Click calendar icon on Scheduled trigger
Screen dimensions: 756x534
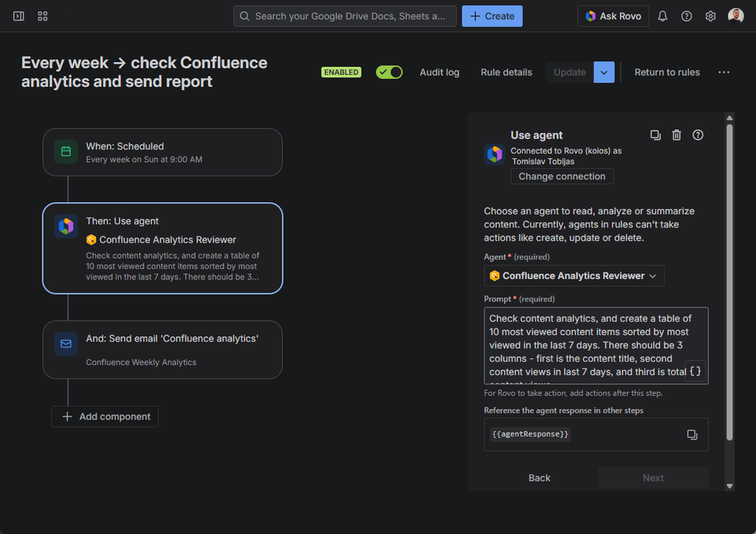(66, 151)
